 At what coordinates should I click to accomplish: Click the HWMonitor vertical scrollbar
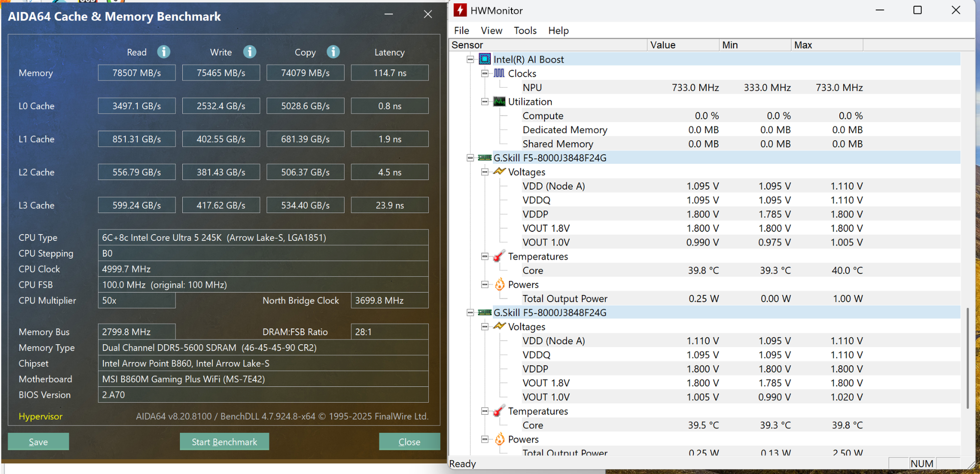[967, 358]
